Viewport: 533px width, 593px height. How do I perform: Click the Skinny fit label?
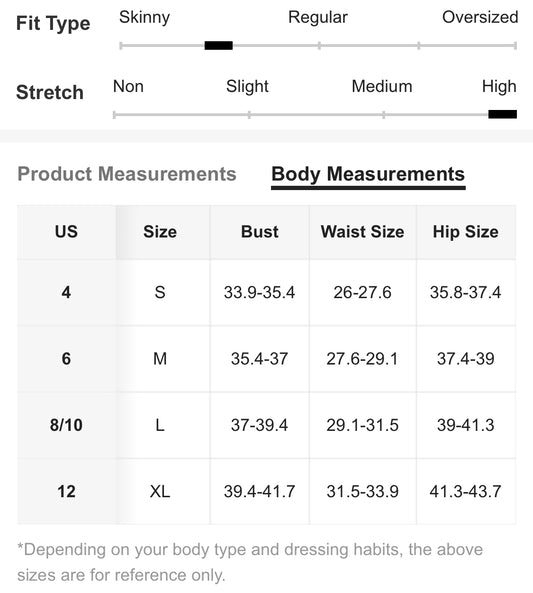click(145, 17)
